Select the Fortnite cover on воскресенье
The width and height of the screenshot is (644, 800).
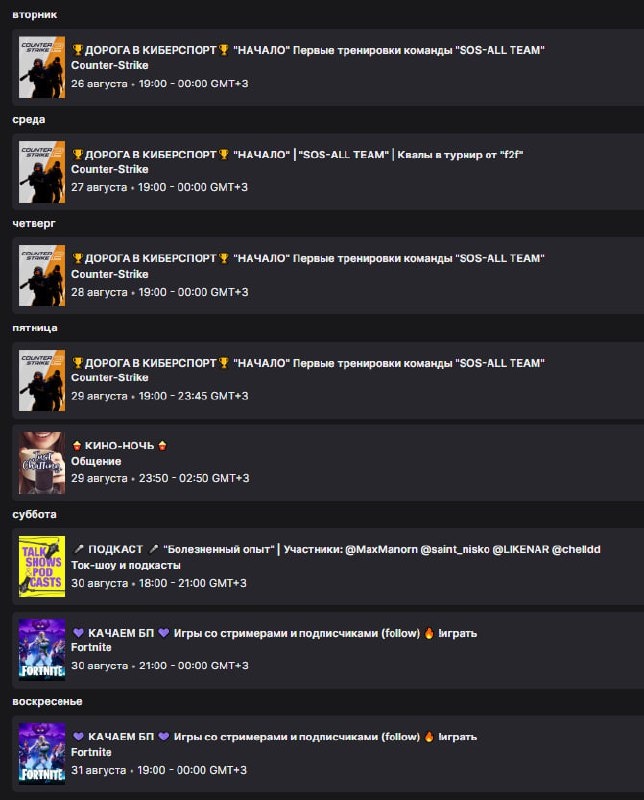pos(42,754)
